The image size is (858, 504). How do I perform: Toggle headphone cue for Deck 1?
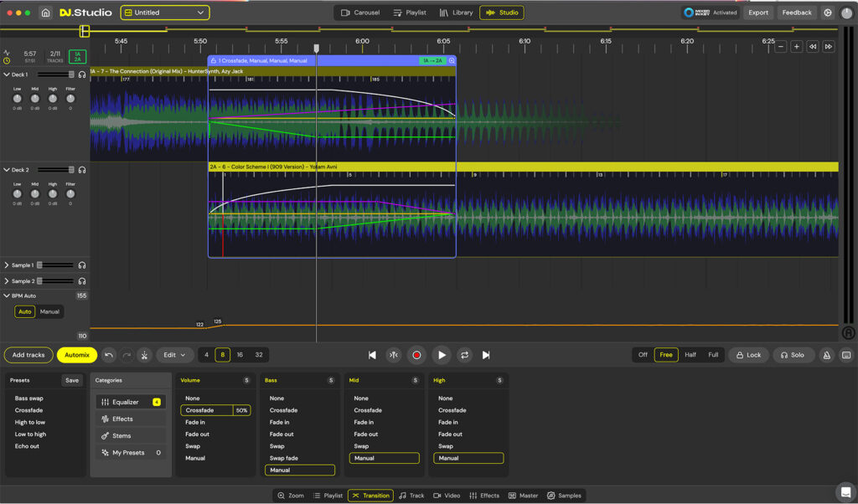click(x=82, y=75)
